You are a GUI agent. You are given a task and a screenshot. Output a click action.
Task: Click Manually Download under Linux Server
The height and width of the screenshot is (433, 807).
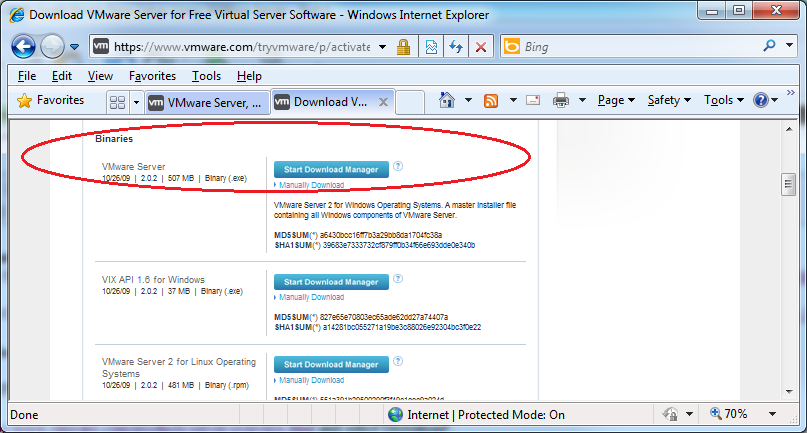pos(311,380)
